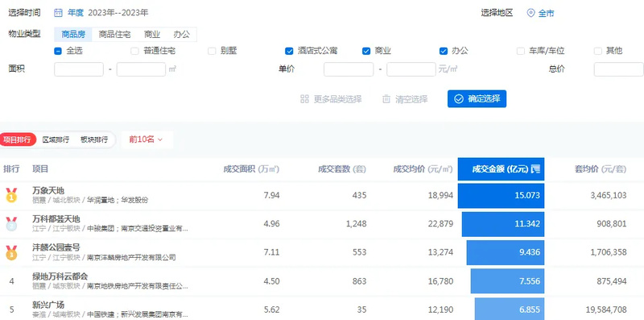Click the 1,248 units cell
Image resolution: width=644 pixels, height=320 pixels.
click(x=357, y=224)
